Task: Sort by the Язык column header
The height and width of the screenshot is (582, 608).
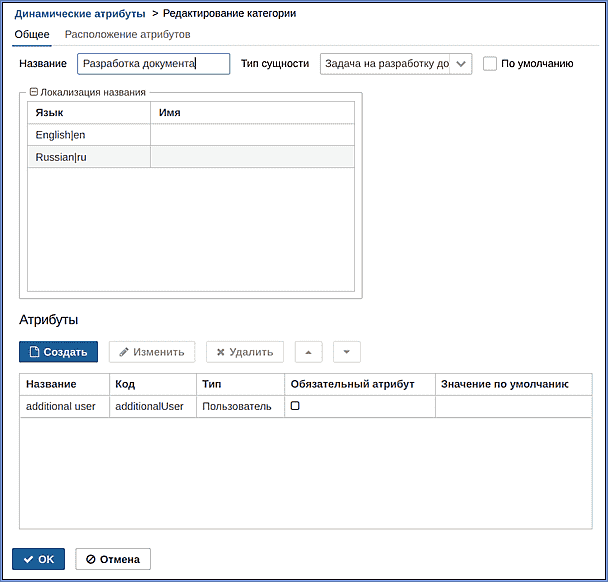Action: click(89, 113)
